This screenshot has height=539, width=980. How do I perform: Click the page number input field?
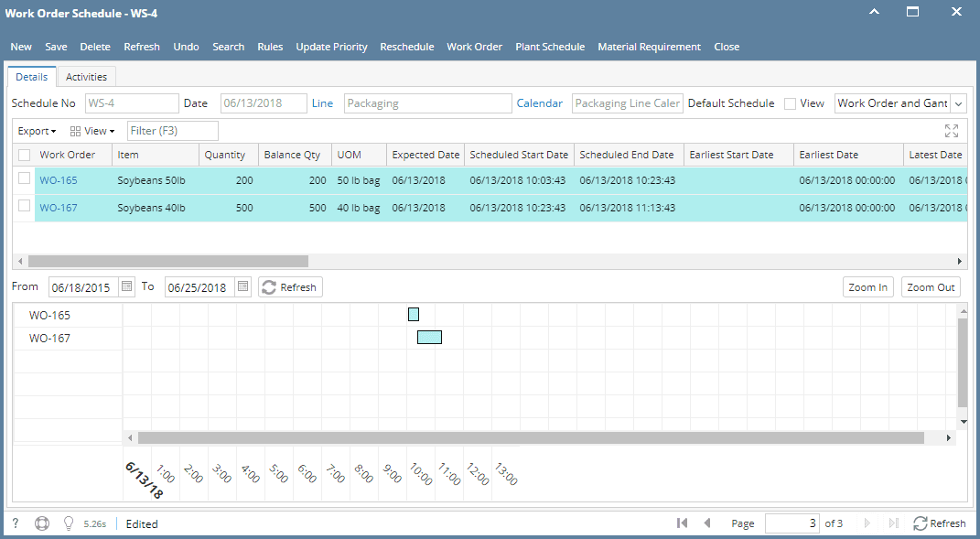point(792,523)
